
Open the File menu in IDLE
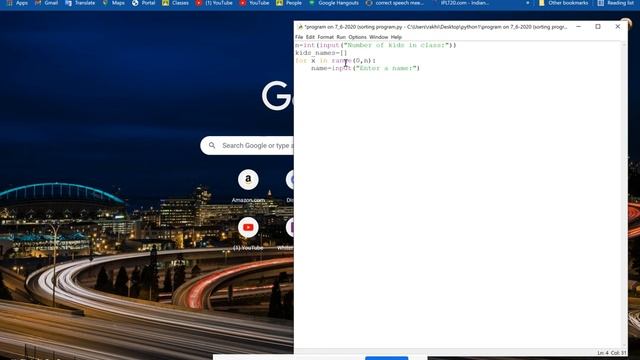point(299,37)
